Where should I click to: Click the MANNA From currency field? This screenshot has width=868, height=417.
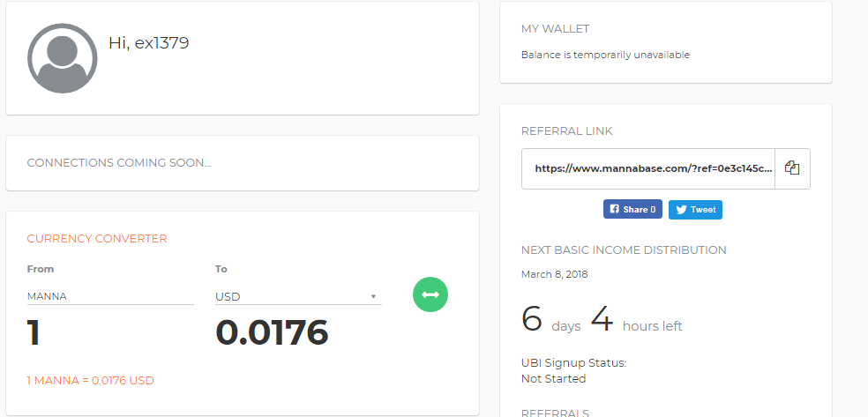click(x=110, y=296)
